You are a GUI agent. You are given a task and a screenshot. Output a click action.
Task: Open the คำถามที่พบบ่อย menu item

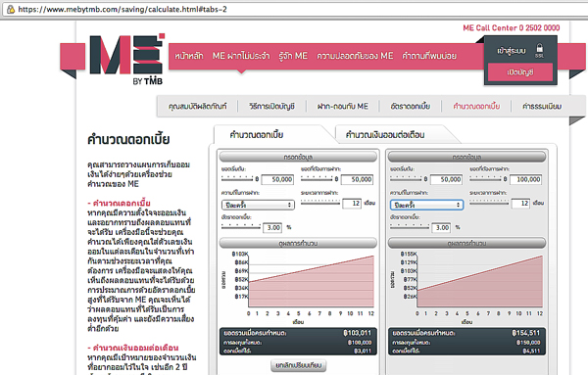point(429,56)
